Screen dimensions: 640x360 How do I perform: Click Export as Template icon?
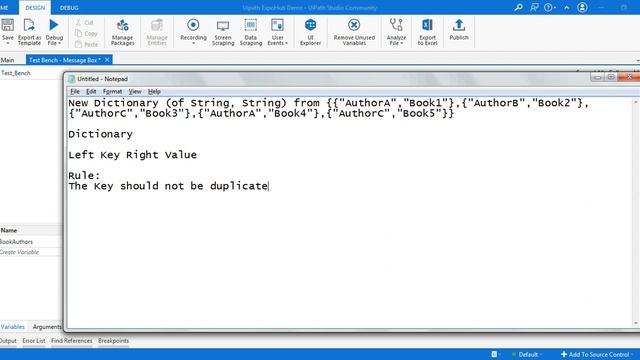point(29,25)
